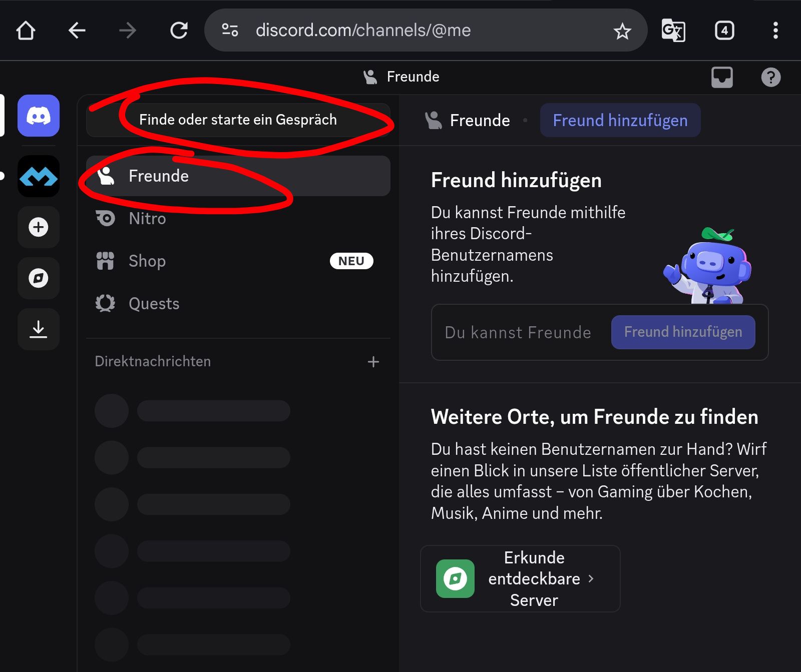Reload the page in browser

coord(179,31)
